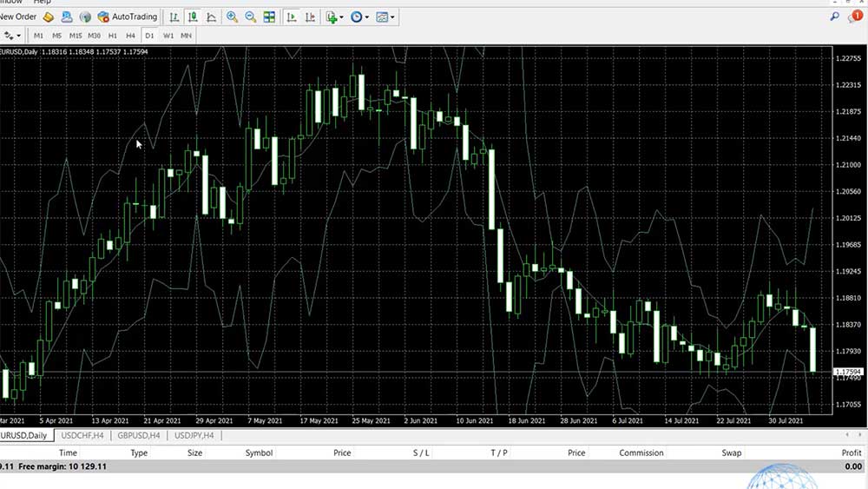
Task: Toggle the AutoTrading button
Action: [x=128, y=17]
